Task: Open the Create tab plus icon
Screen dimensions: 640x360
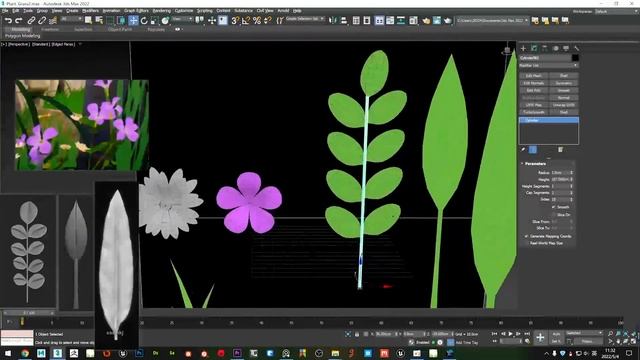Action: 523,48
